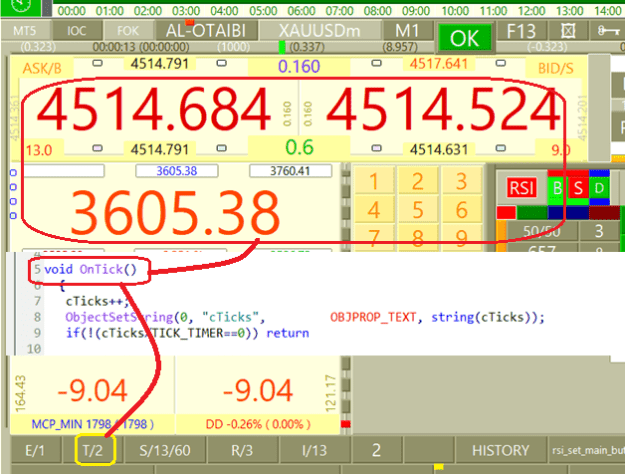Image resolution: width=625 pixels, height=474 pixels.
Task: Tap the orange keypad digit 3
Action: 461,182
